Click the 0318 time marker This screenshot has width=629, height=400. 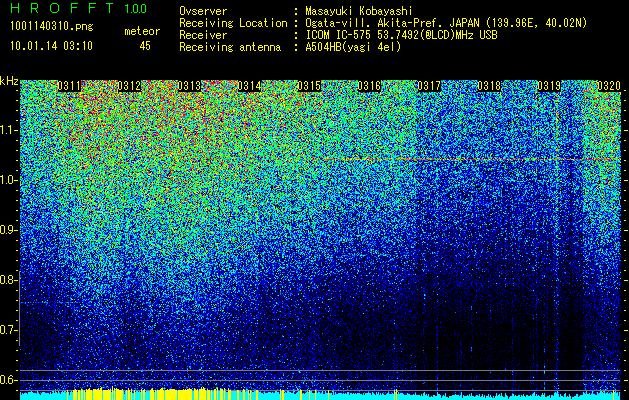(x=489, y=86)
